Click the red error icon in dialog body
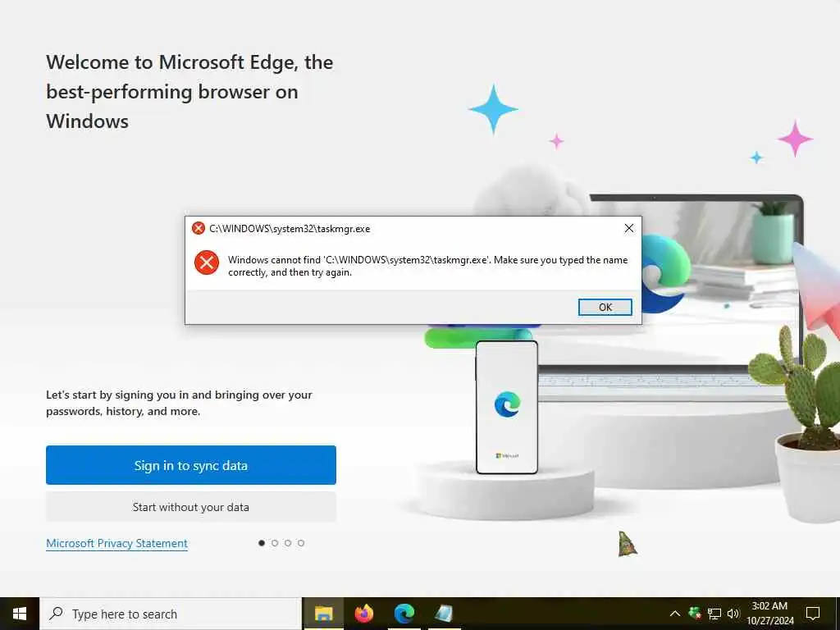The width and height of the screenshot is (840, 630). point(206,262)
